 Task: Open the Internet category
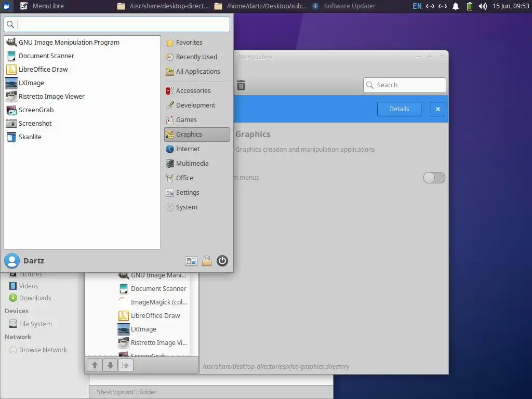(197, 149)
